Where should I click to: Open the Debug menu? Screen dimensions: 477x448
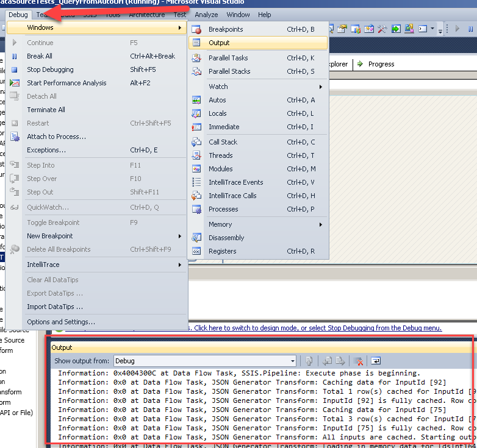pos(18,15)
